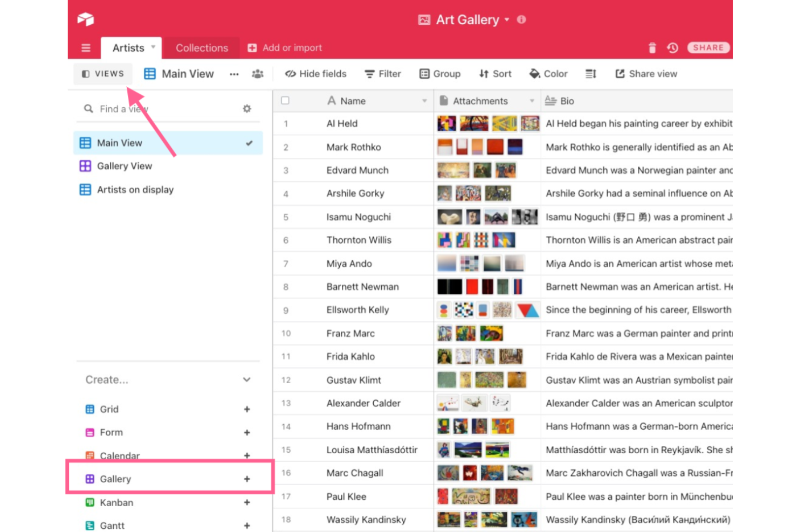Expand the Name field dropdown arrow

tap(423, 101)
